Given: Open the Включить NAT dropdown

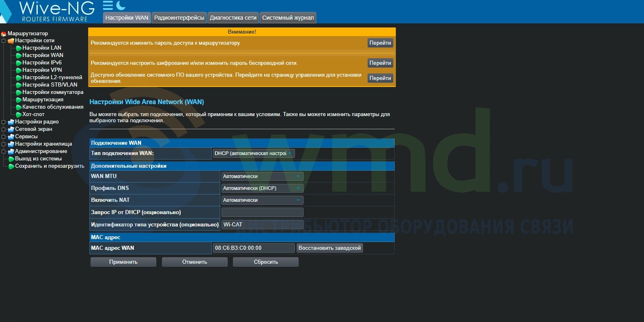Looking at the screenshot, I should pyautogui.click(x=262, y=200).
